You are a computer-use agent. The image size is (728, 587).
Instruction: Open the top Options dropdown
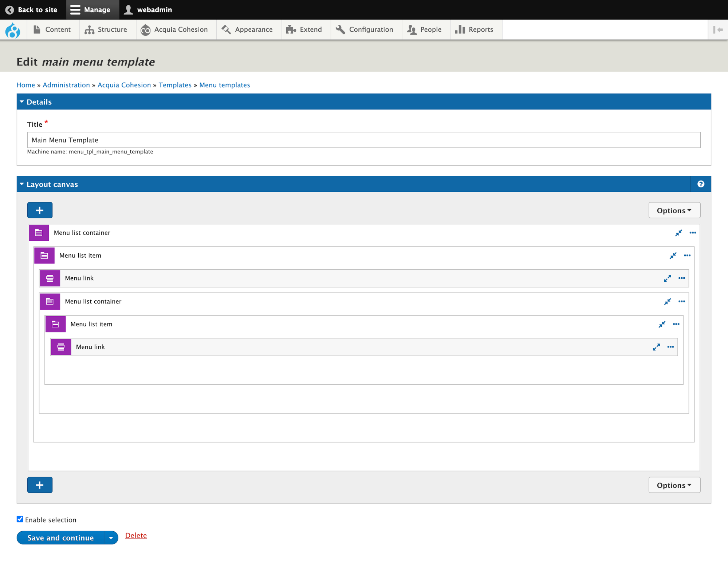tap(674, 210)
